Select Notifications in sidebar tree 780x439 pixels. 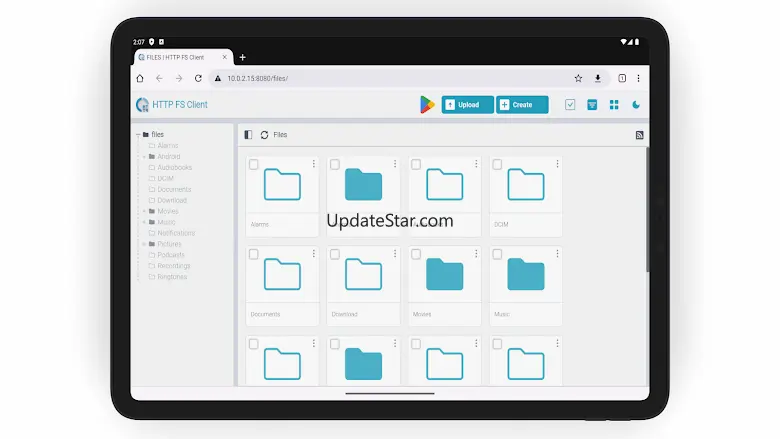pyautogui.click(x=176, y=233)
